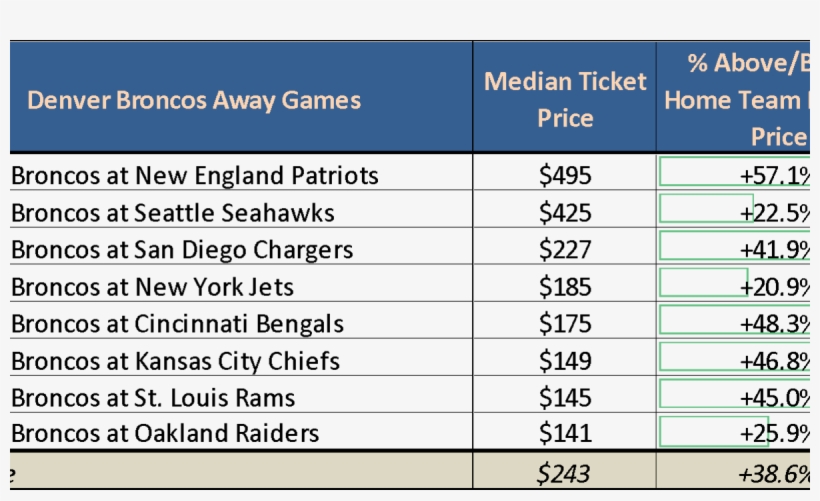Click the +48.3% percentage cell
Screen dimensions: 820x501
click(x=736, y=324)
